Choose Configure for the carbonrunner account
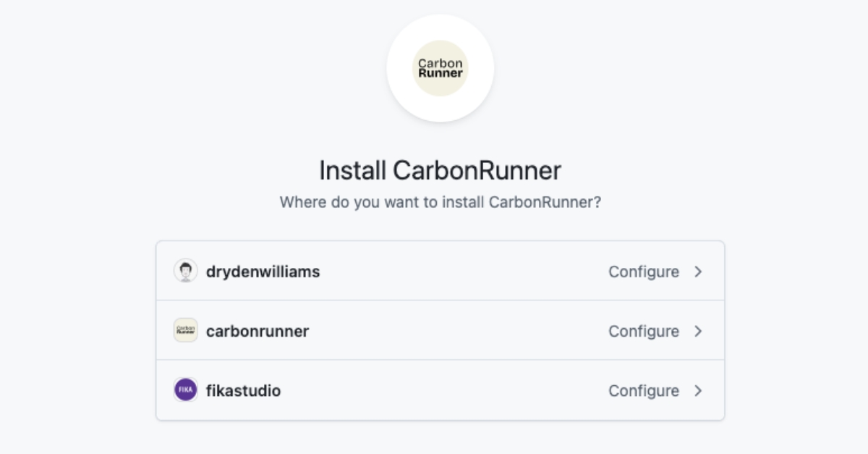The height and width of the screenshot is (454, 868). 643,331
